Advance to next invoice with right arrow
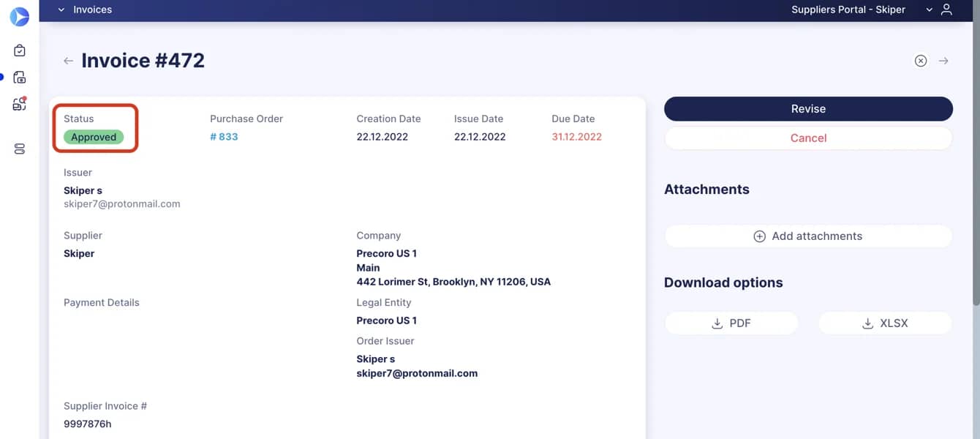This screenshot has width=980, height=439. (x=943, y=61)
